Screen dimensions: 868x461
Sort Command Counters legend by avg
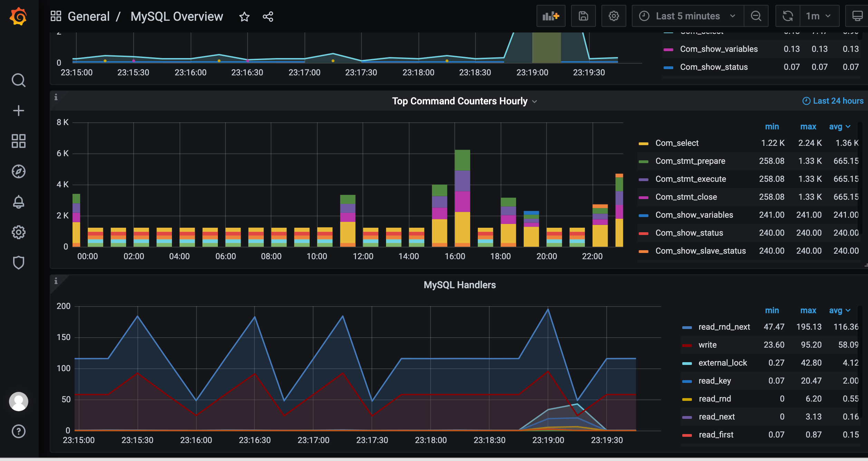coord(839,126)
